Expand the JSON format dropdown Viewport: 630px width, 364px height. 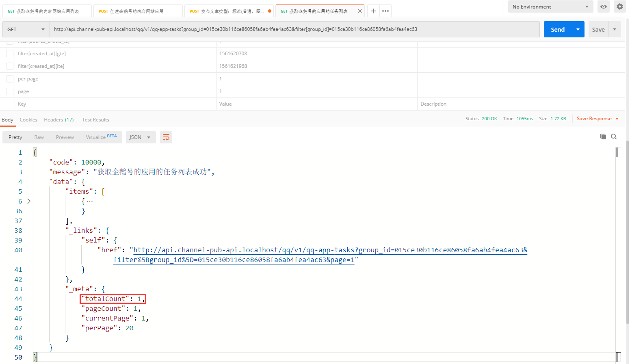tap(141, 137)
